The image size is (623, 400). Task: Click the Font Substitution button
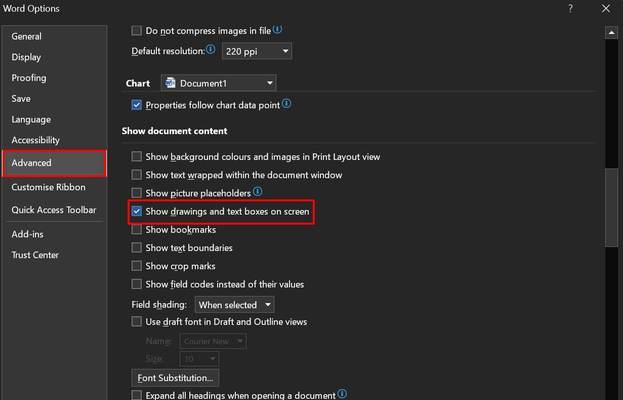175,378
